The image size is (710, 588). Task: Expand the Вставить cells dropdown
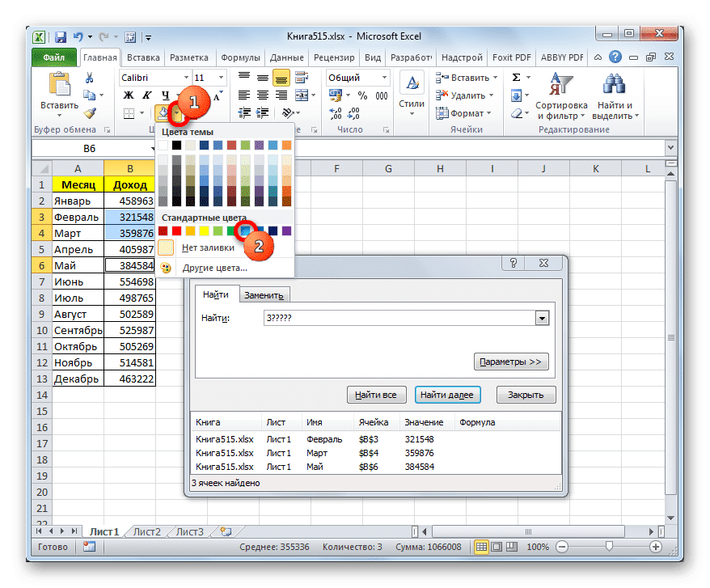(x=496, y=78)
